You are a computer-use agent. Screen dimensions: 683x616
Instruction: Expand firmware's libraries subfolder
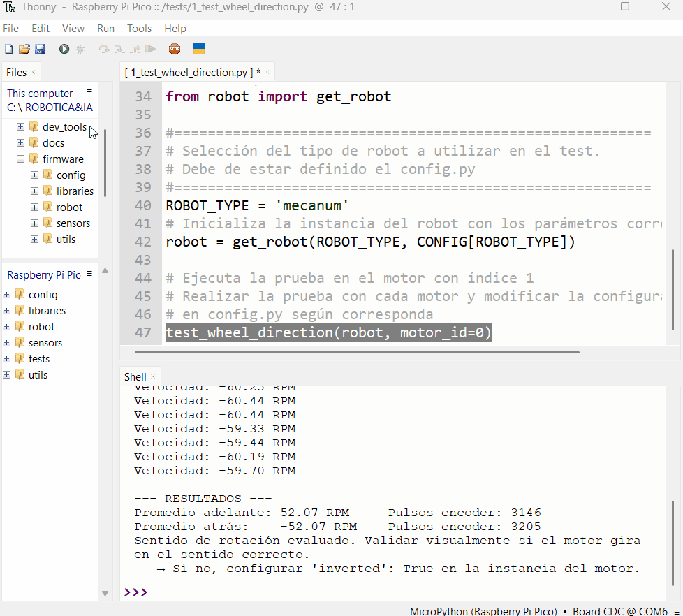click(34, 191)
